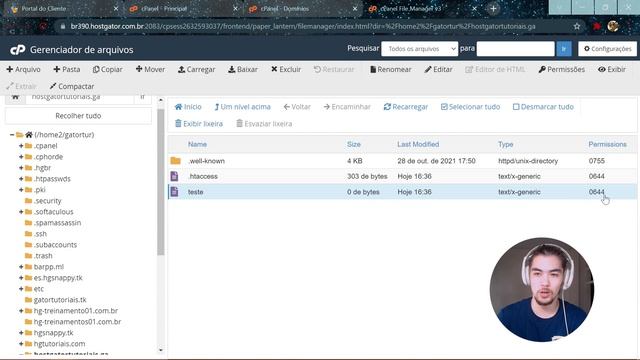Select the .ssh folder in tree
Screen dimensions: 640x360
(40, 234)
